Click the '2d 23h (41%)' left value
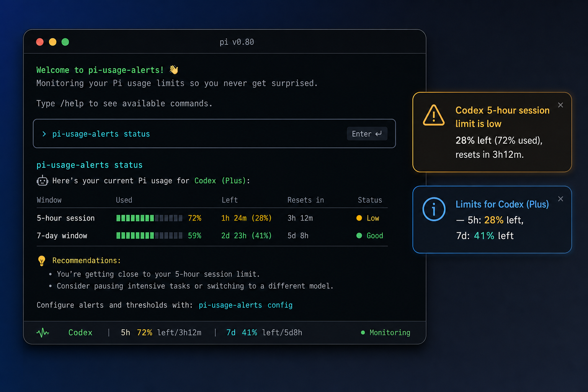Screen dimensions: 588x392 [x=247, y=236]
